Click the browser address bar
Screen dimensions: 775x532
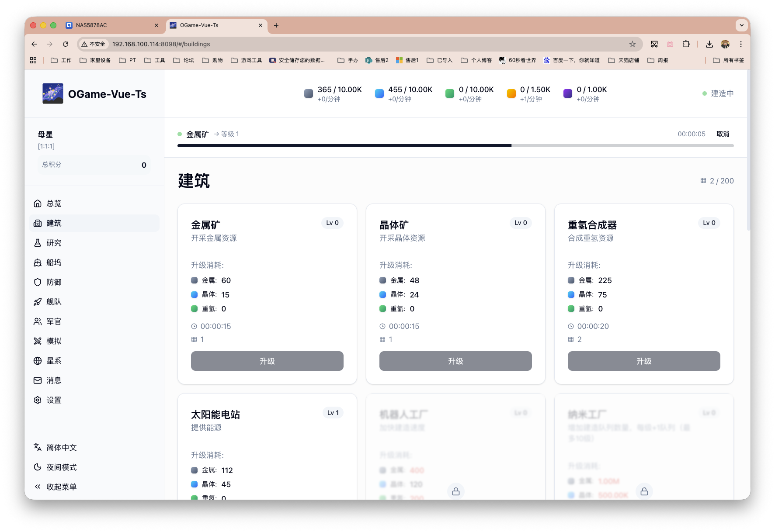(161, 44)
